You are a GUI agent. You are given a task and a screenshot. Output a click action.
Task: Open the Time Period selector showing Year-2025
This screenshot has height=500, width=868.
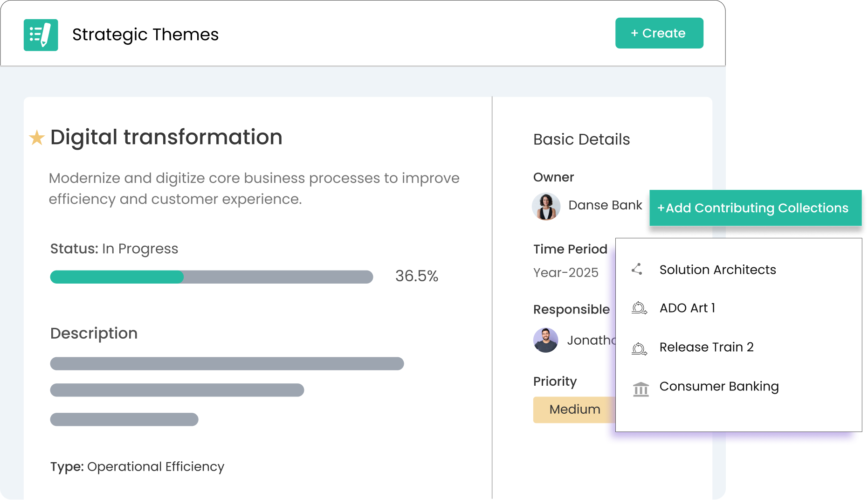pos(565,272)
